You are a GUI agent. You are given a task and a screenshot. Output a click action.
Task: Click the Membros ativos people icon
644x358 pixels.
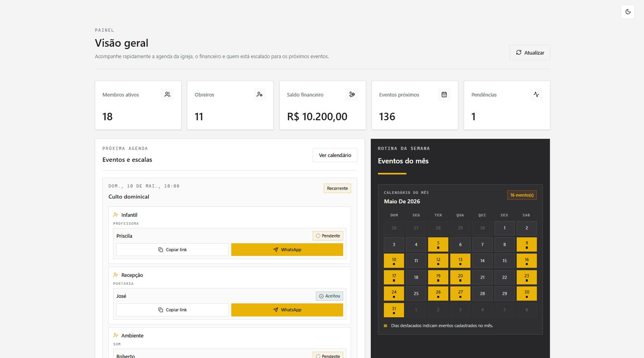[x=168, y=95]
